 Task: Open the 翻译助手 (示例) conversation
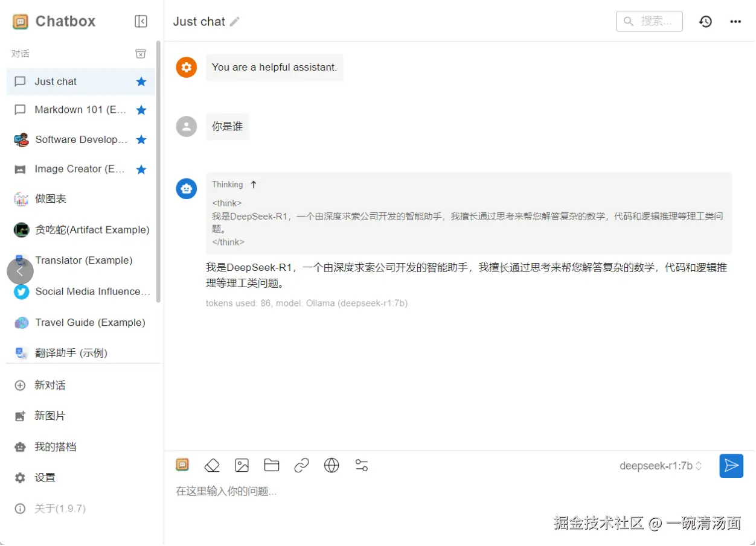coord(81,353)
